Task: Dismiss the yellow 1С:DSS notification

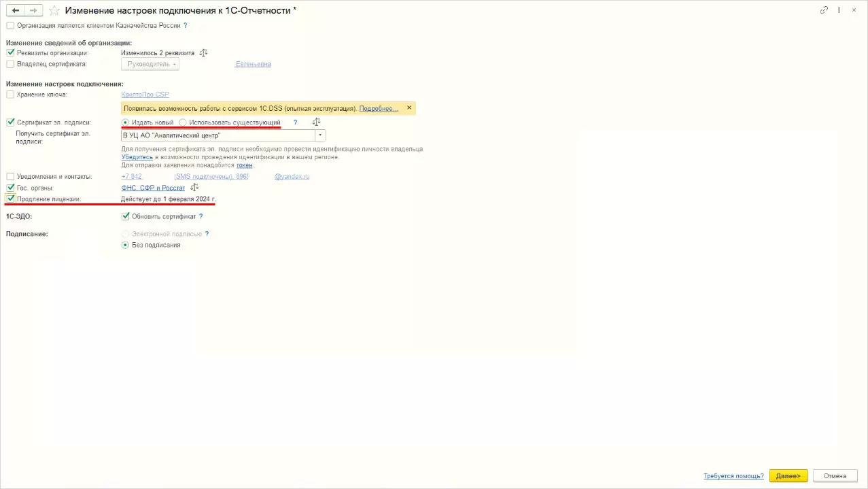Action: click(409, 107)
